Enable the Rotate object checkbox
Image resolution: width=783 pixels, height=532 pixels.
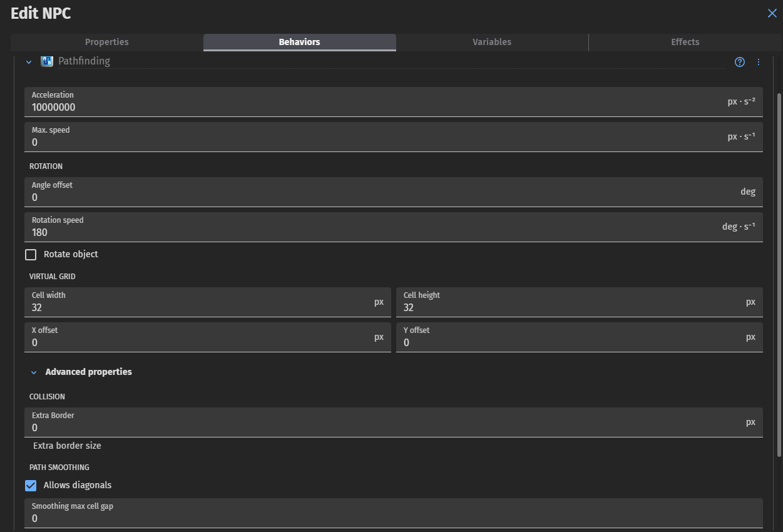coord(31,255)
